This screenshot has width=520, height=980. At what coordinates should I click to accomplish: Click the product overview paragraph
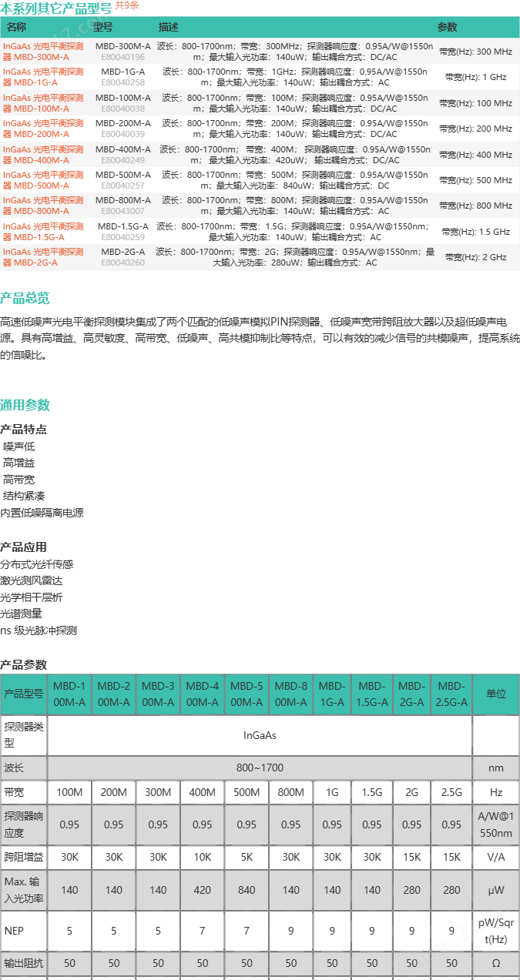[260, 338]
